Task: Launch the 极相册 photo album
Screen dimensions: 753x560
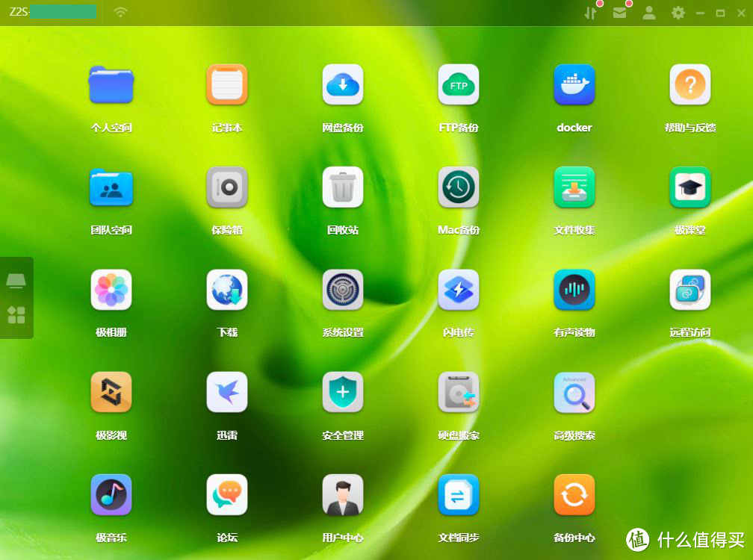Action: [x=111, y=290]
